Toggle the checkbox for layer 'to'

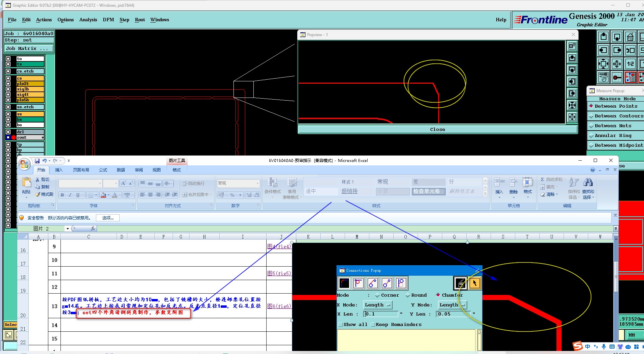point(8,59)
